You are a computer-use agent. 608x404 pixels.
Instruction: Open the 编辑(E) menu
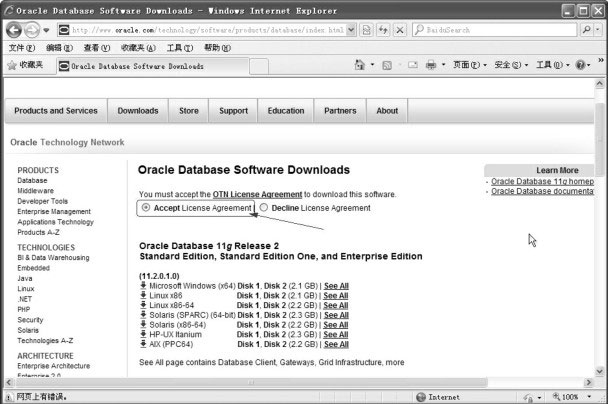point(59,48)
